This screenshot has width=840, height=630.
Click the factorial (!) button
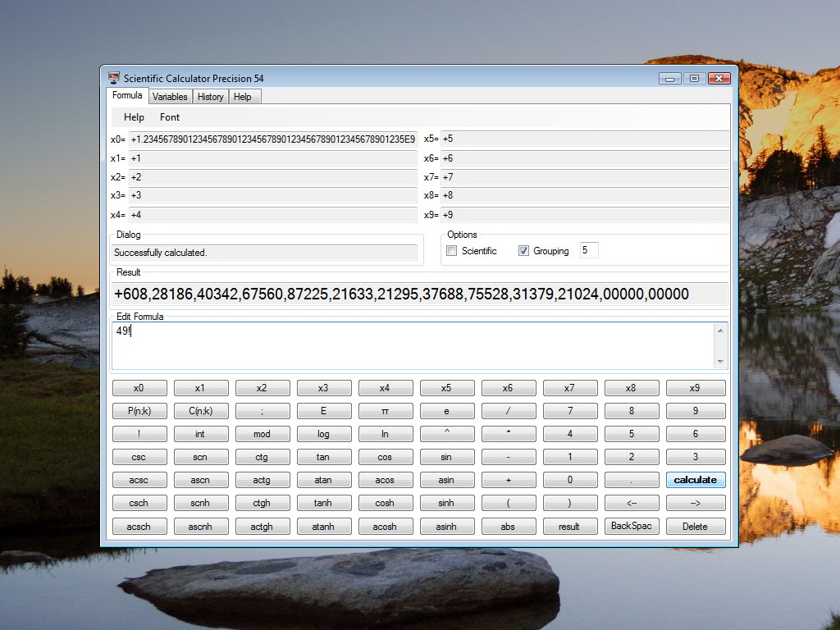coord(139,434)
